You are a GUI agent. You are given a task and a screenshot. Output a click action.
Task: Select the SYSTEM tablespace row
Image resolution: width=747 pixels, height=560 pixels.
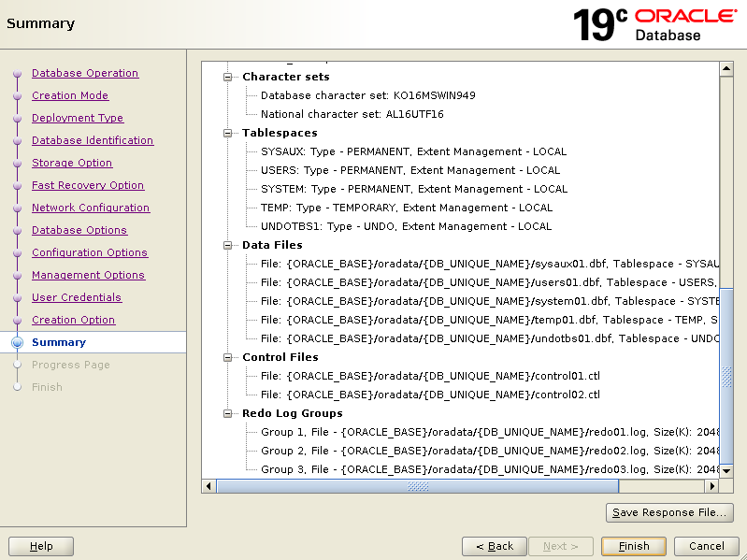pyautogui.click(x=414, y=189)
